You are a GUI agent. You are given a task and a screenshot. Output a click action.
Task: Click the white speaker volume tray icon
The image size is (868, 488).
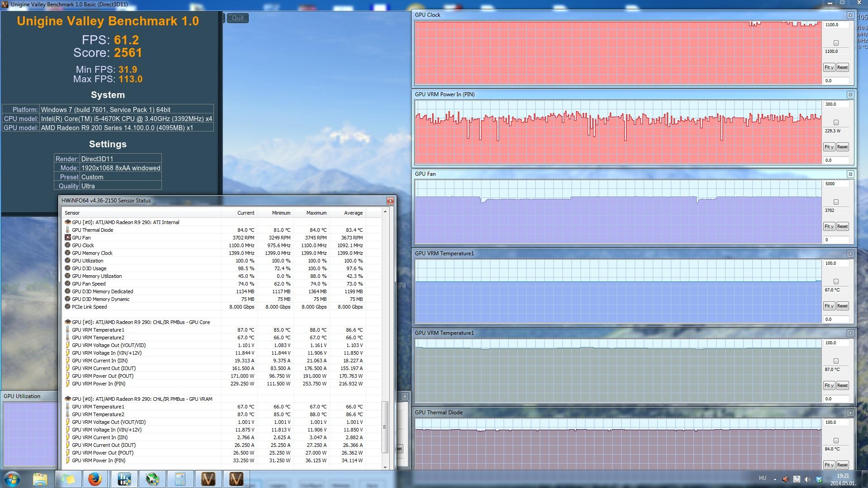pos(807,479)
